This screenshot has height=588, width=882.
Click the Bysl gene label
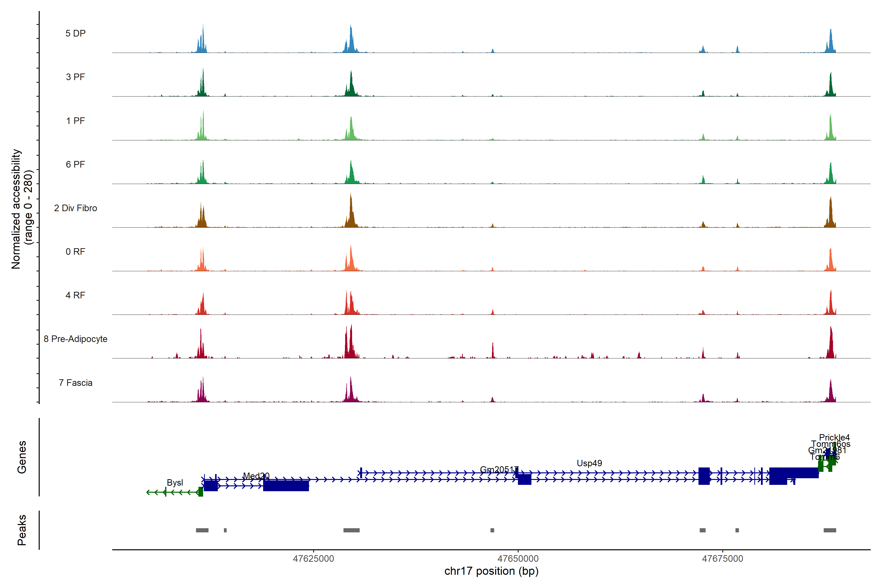[x=175, y=482]
